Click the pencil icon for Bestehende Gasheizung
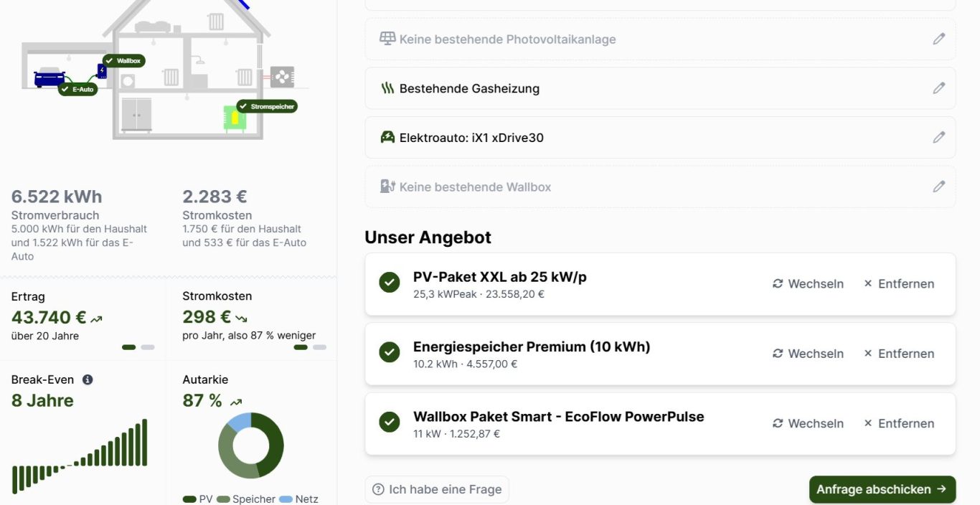Screen dimensions: 980x505 pyautogui.click(x=938, y=88)
